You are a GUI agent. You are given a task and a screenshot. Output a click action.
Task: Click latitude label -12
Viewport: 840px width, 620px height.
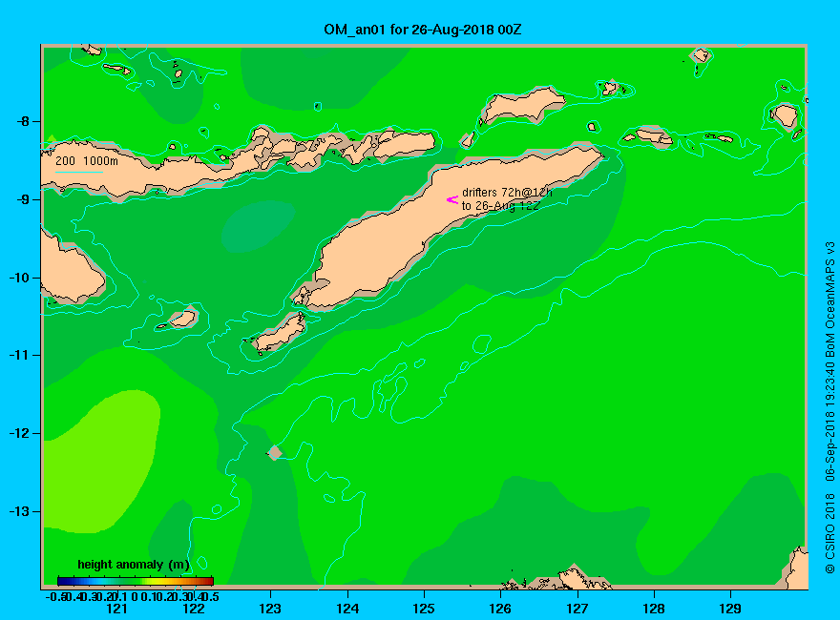(19, 433)
